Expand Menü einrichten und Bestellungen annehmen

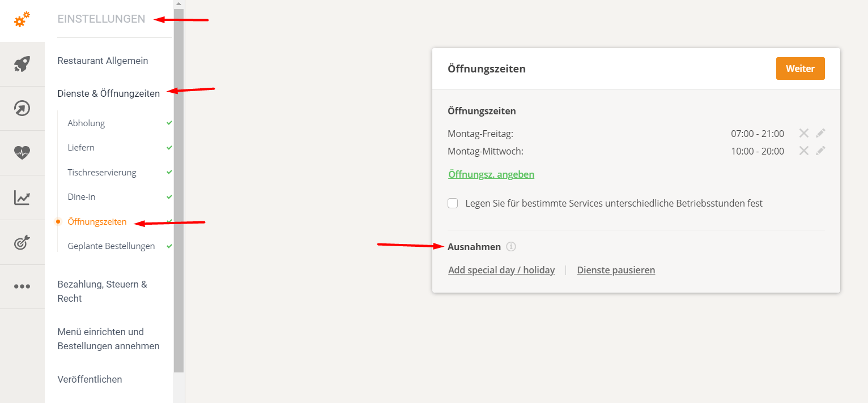pyautogui.click(x=108, y=338)
